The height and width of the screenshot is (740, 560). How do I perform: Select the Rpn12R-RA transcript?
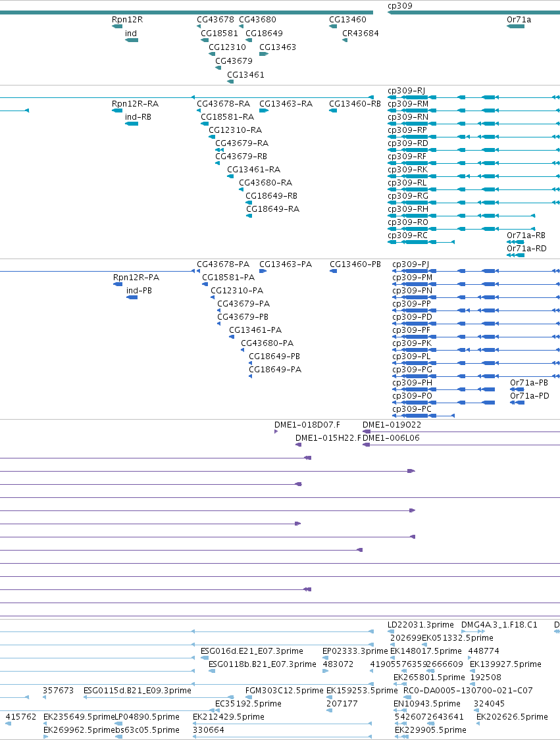tap(135, 103)
